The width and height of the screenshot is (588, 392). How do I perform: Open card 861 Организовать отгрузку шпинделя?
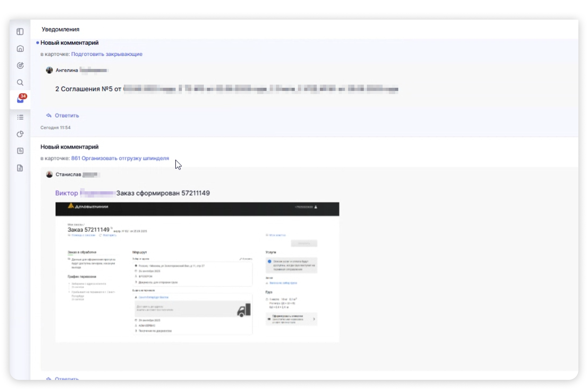[x=120, y=158]
